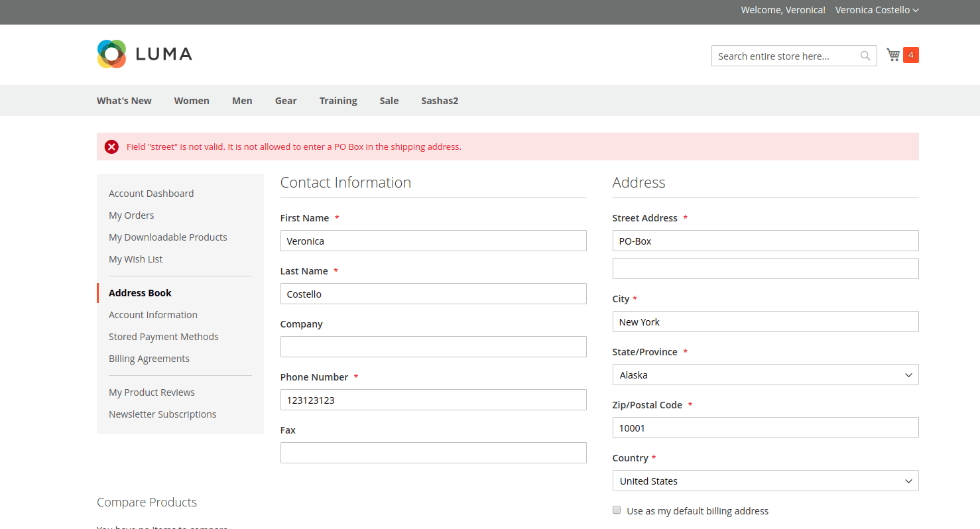Click the Phone Number field

[x=434, y=400]
